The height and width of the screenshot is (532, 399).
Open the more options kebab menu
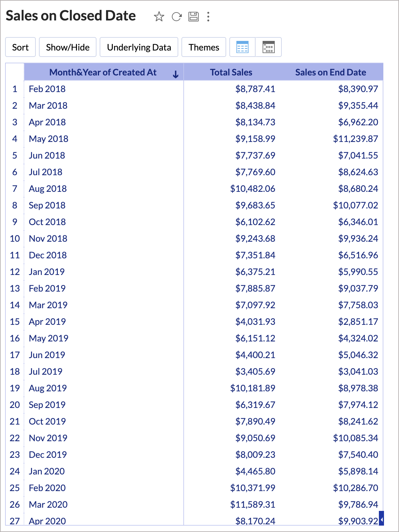pyautogui.click(x=208, y=17)
